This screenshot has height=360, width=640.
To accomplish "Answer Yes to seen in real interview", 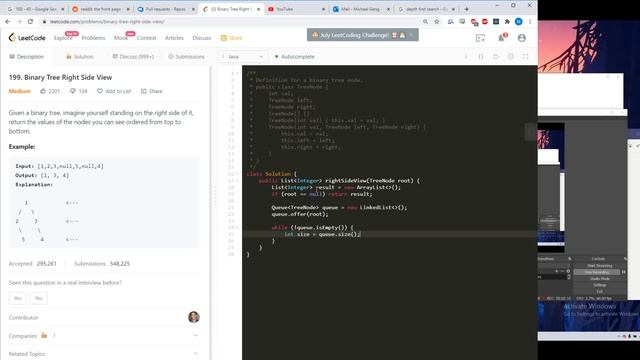I will click(17, 298).
